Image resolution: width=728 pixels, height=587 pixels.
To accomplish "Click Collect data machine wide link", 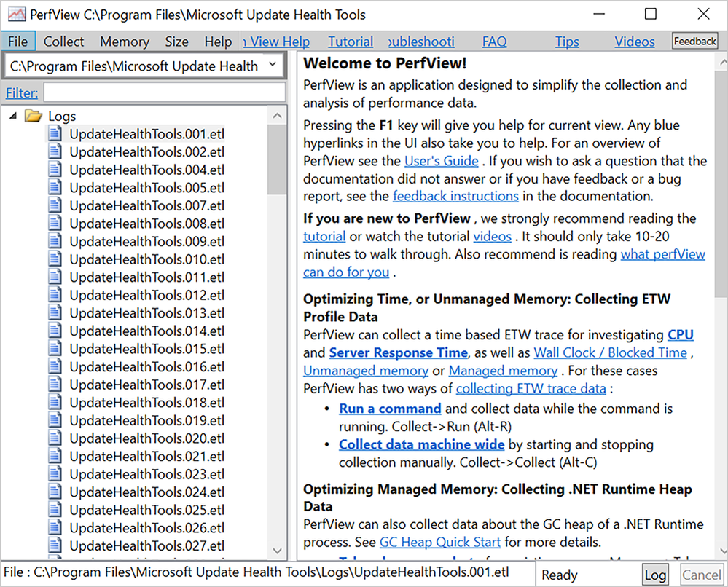I will tap(422, 444).
